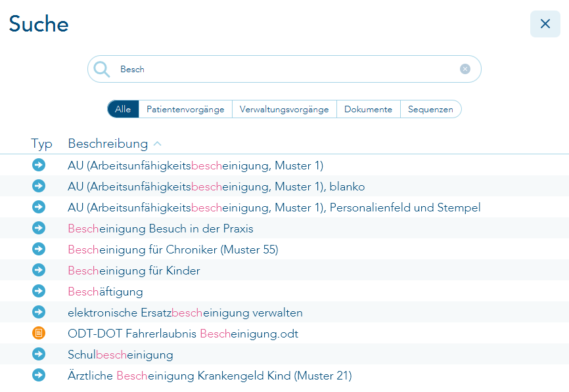Click arrow icon for Ärztliche Bescheinigung Krankengeld Kind
The image size is (569, 392).
[x=38, y=375]
